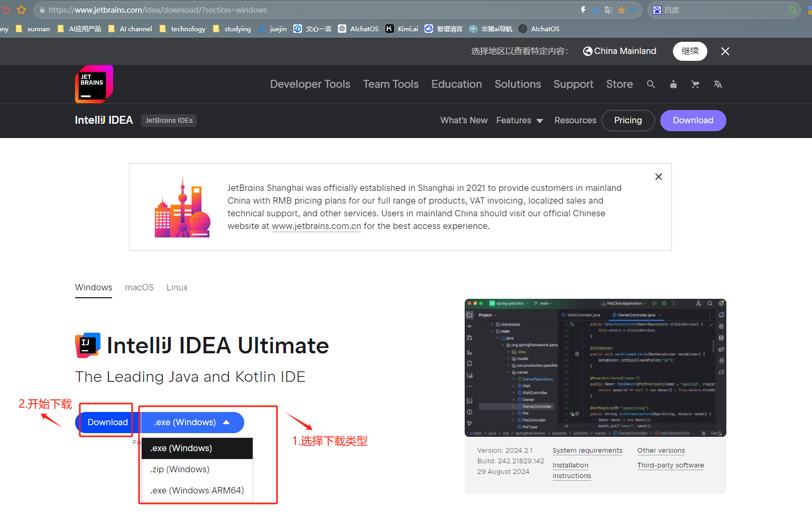Open the Solutions menu
Viewport: 812px width, 513px height.
click(x=518, y=84)
